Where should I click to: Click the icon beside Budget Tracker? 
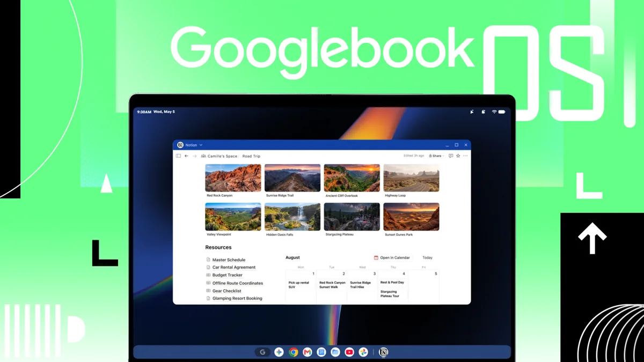[208, 275]
